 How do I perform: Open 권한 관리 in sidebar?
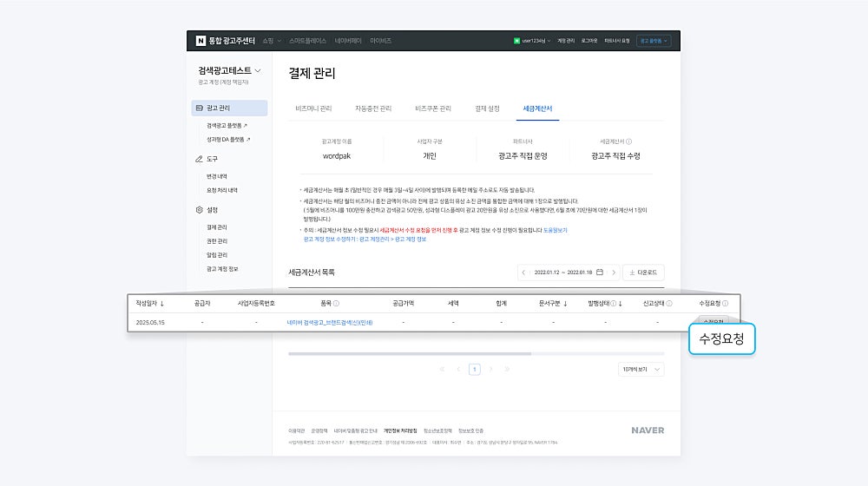[x=217, y=241]
